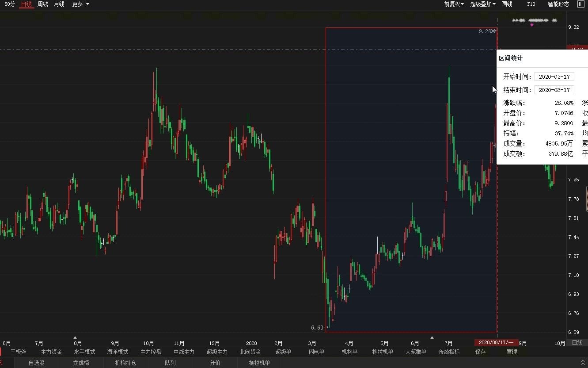Open the 龙虎榜 bottom tab
Screen dimensions: 588x368
tap(81, 363)
